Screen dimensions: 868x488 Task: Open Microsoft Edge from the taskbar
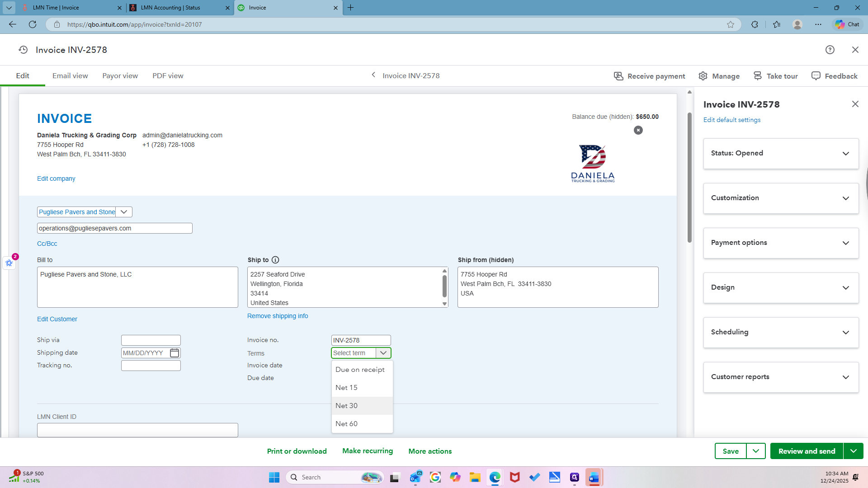click(495, 477)
